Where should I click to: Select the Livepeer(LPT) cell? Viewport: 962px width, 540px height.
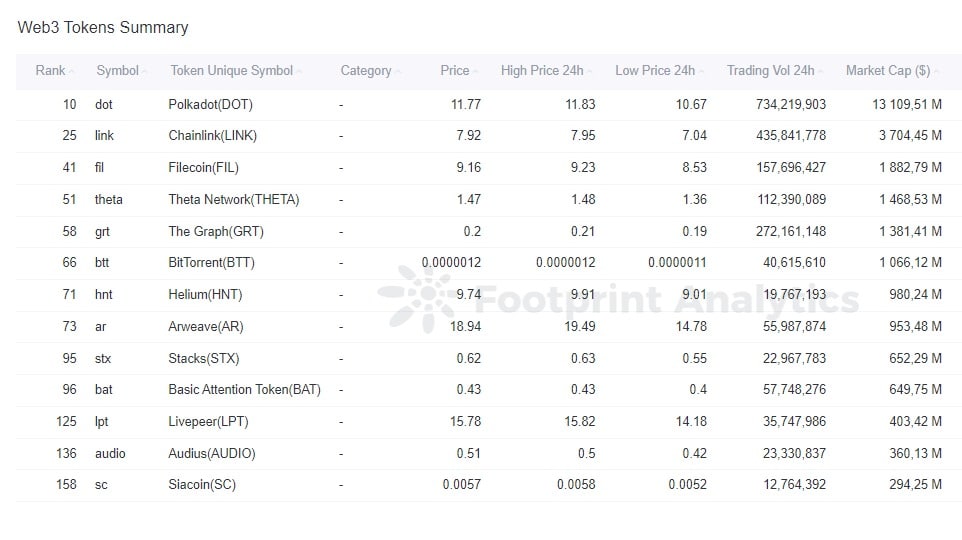pos(208,422)
